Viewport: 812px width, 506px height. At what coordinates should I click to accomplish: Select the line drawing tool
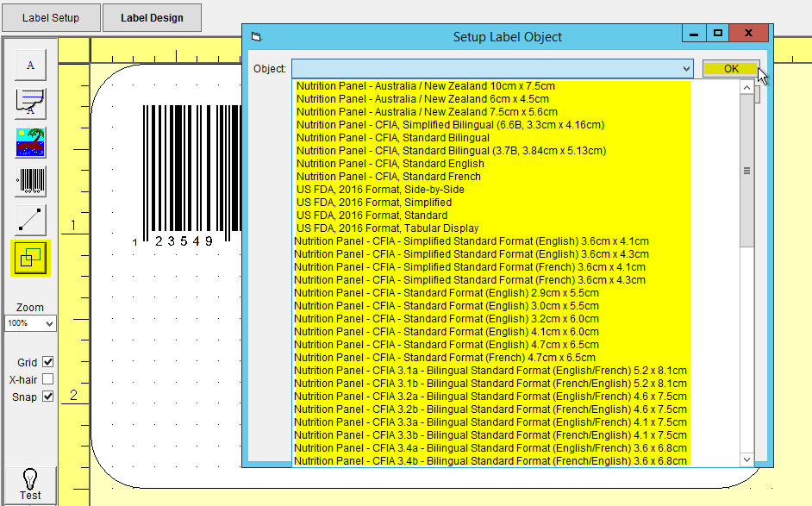(x=30, y=220)
